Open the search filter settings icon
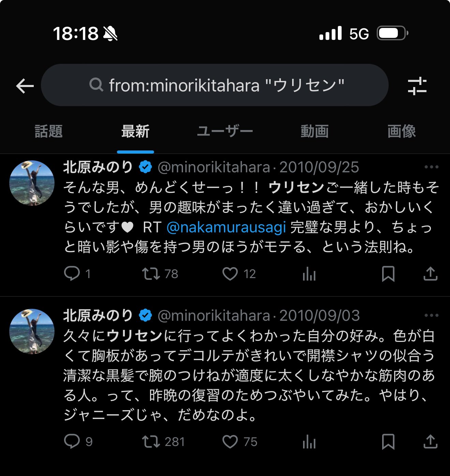The width and height of the screenshot is (450, 476). (x=417, y=86)
